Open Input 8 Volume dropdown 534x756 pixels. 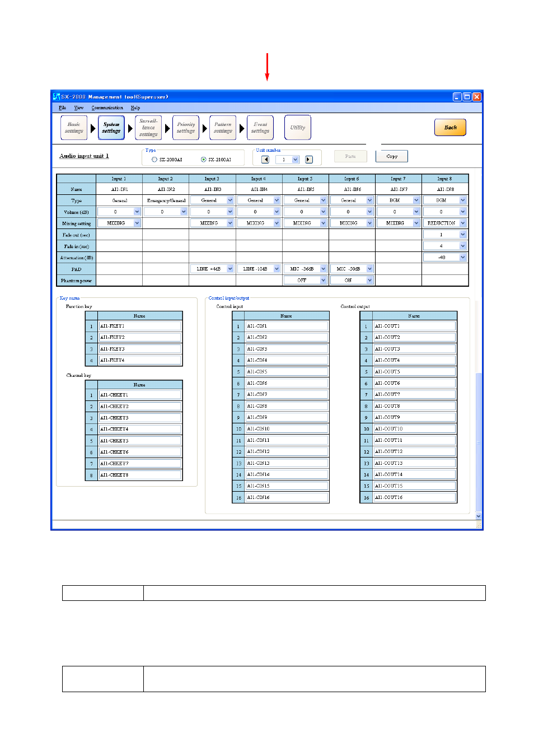[x=463, y=212]
